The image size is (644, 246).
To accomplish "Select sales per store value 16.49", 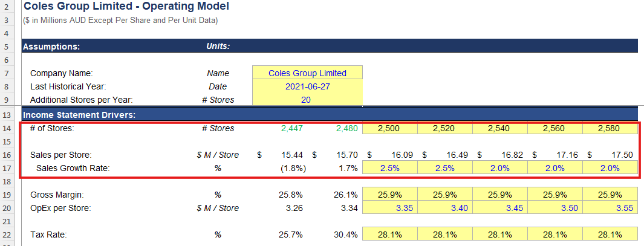I will tap(458, 155).
